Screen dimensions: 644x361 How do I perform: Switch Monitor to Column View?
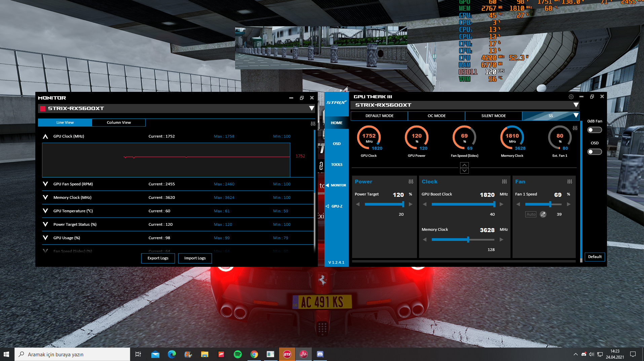coord(119,122)
